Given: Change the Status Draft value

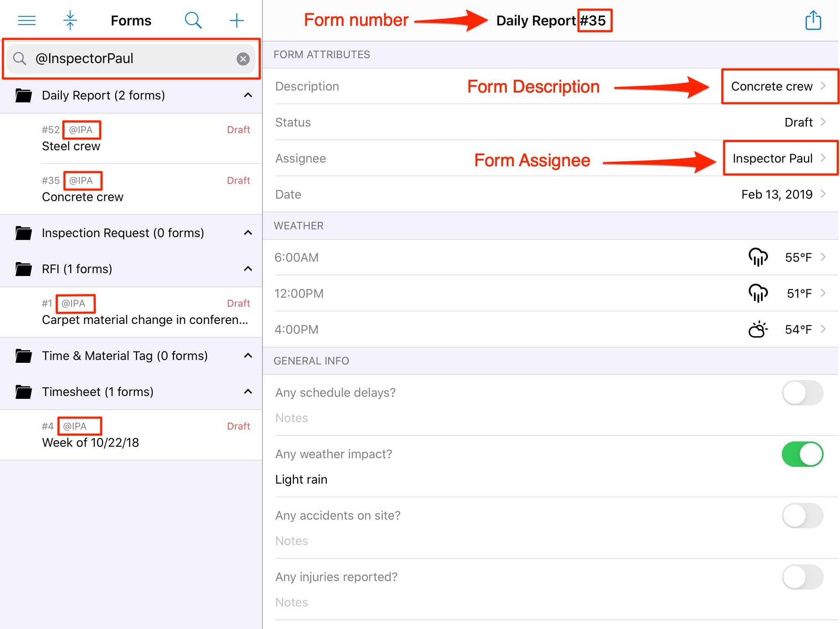Looking at the screenshot, I should click(x=798, y=122).
